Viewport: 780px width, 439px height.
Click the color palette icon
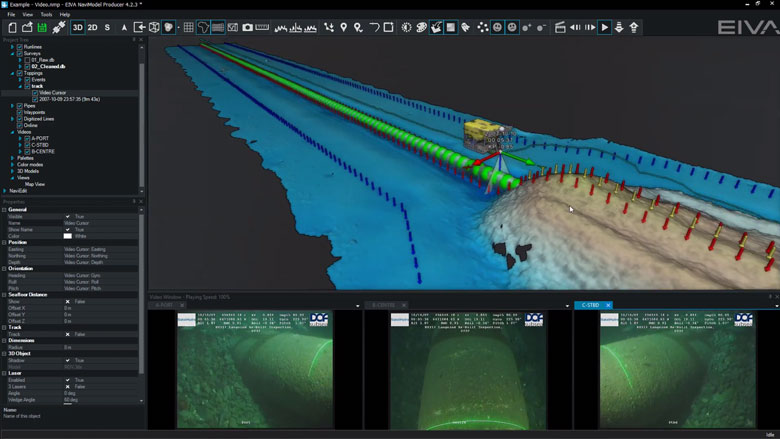(x=423, y=28)
